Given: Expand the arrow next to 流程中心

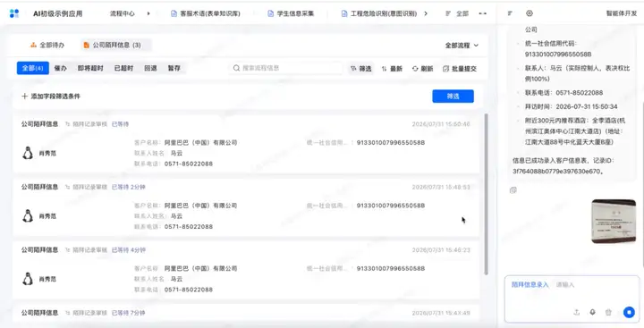Looking at the screenshot, I should coord(148,13).
